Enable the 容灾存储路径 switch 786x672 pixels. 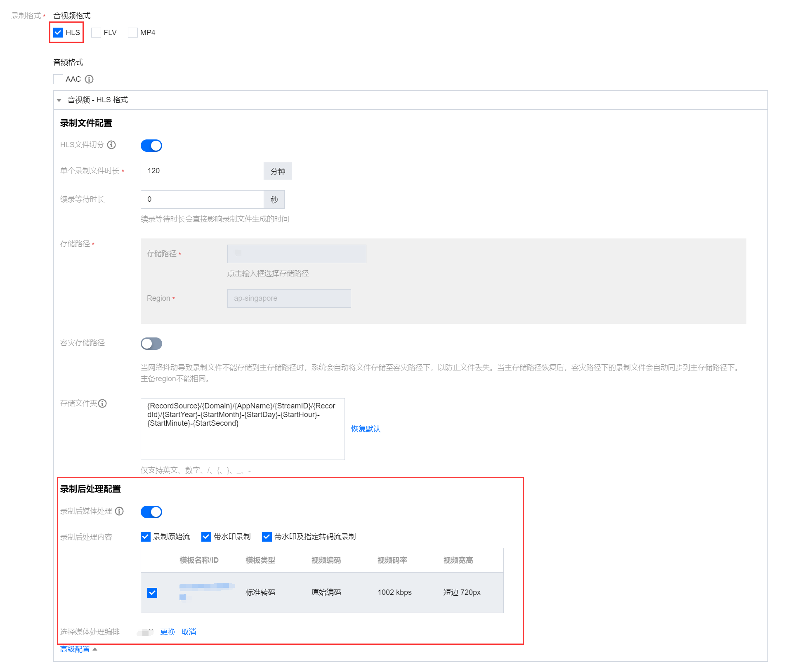pyautogui.click(x=151, y=344)
